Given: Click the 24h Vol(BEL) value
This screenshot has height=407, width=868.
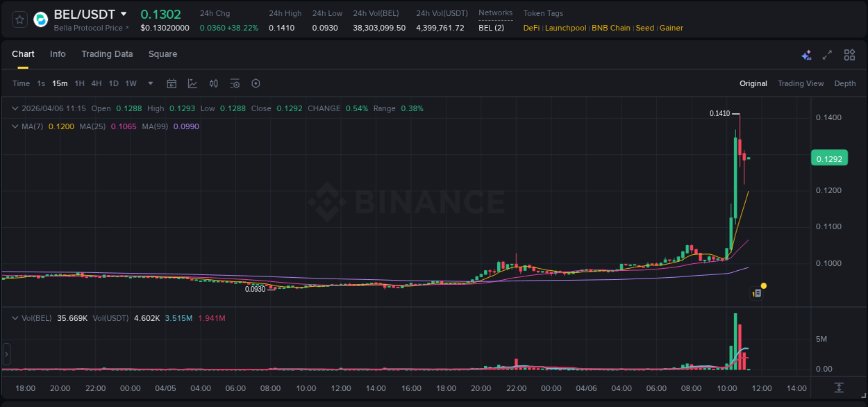Looking at the screenshot, I should pyautogui.click(x=379, y=28).
